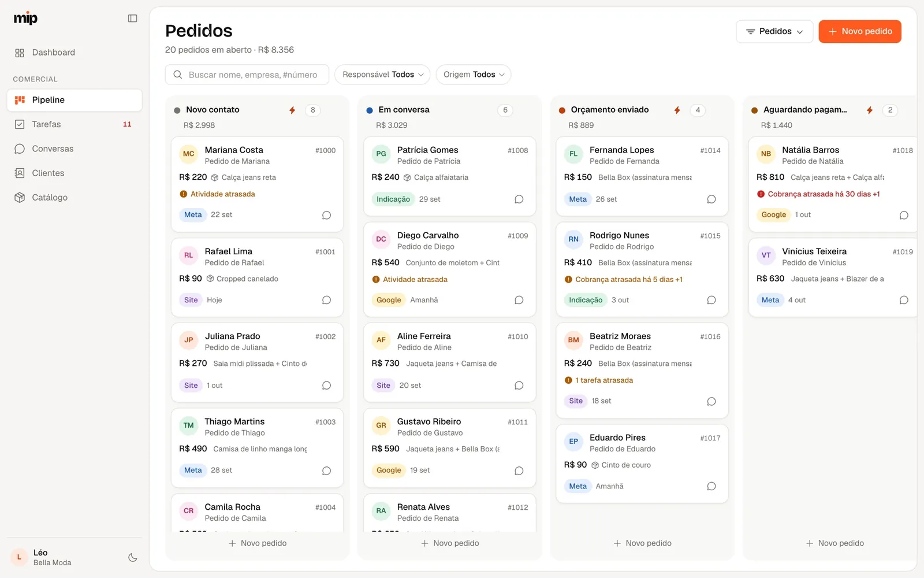Open chat for Thiago Martins order

pyautogui.click(x=326, y=470)
